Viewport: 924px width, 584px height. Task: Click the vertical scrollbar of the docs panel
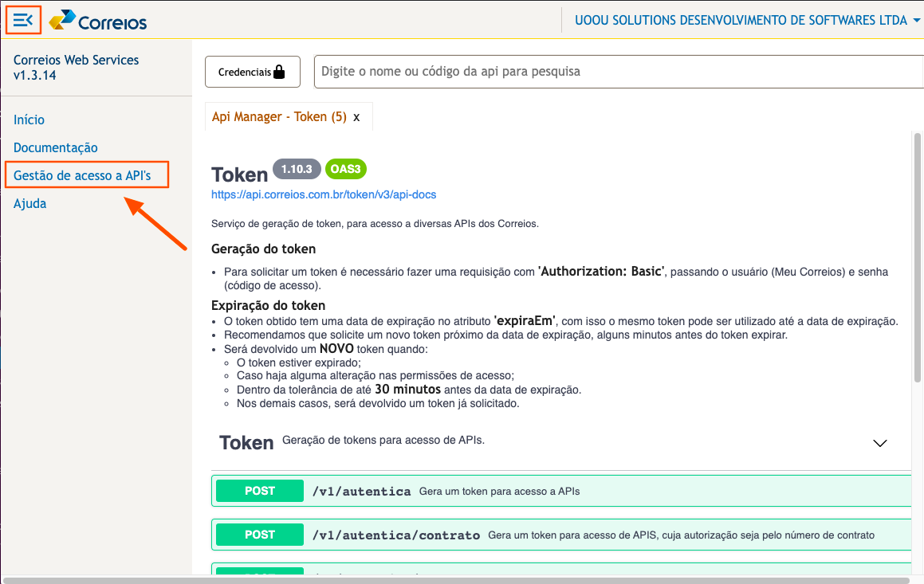coord(917,257)
